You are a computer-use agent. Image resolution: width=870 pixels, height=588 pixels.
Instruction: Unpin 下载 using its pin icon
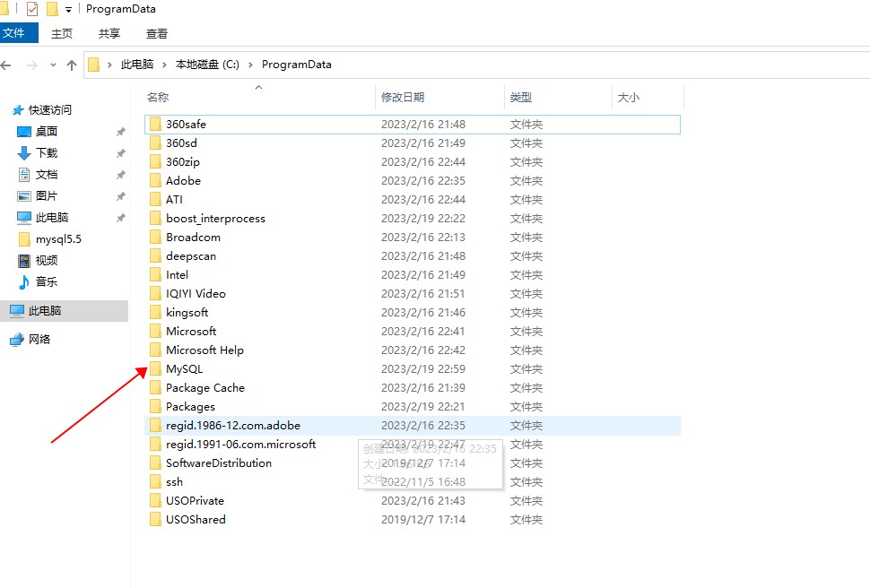[120, 153]
